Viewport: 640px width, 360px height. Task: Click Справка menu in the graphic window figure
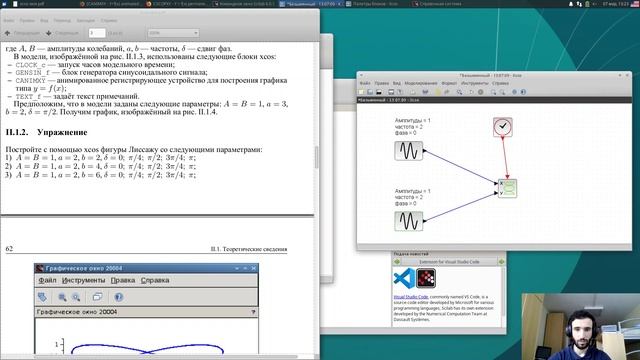[x=155, y=280]
